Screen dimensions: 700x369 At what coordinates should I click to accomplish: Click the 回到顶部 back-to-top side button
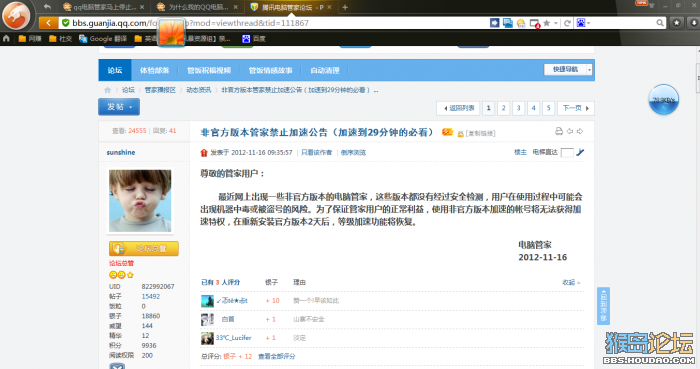pos(604,306)
